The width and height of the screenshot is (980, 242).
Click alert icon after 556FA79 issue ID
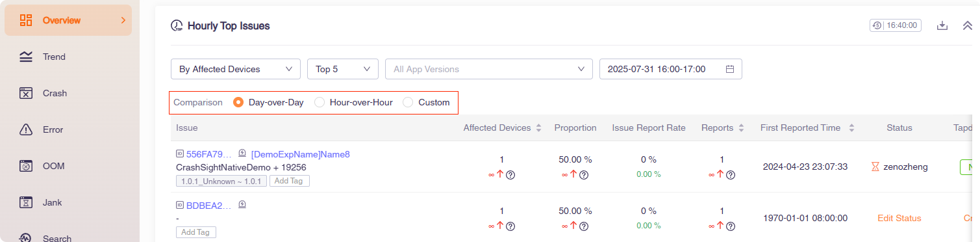242,154
